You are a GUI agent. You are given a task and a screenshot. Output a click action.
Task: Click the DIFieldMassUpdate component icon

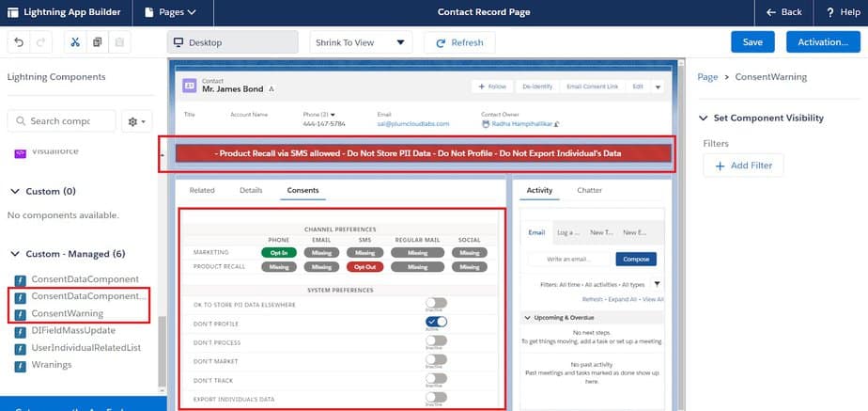(20, 330)
